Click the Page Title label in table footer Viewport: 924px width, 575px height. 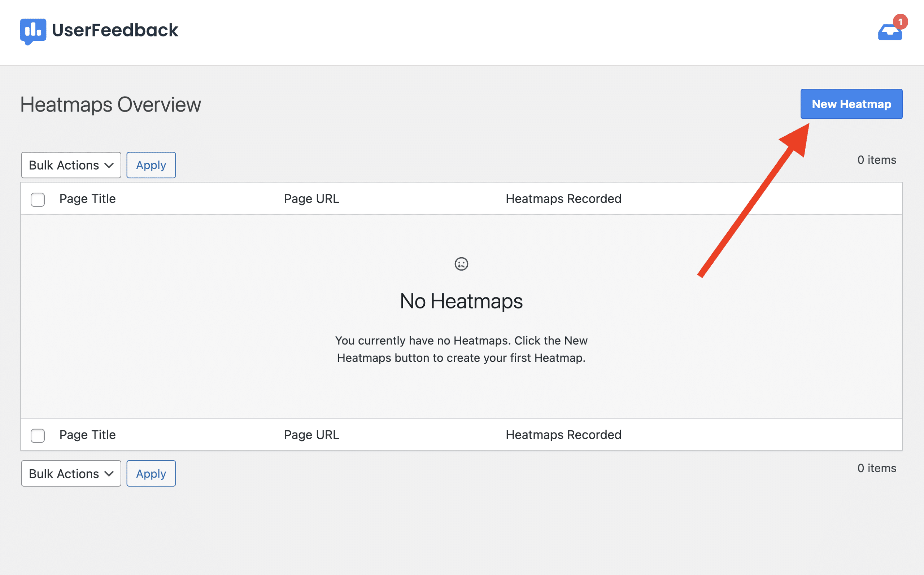pyautogui.click(x=87, y=435)
